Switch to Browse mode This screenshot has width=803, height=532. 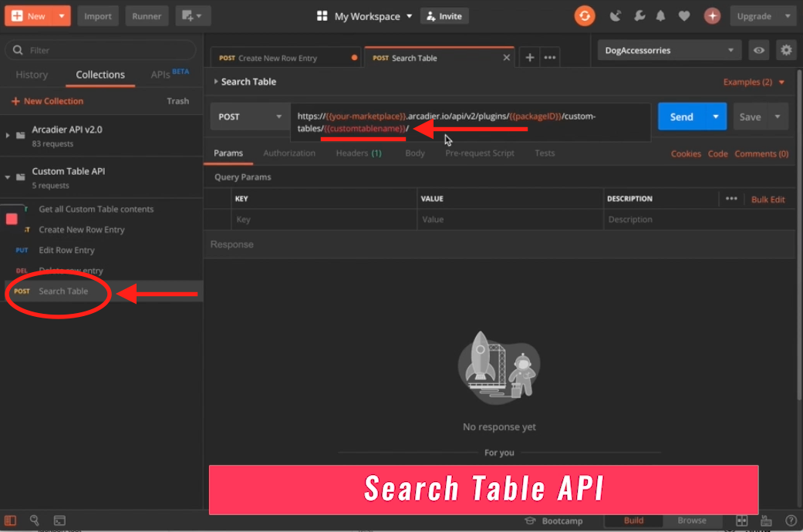pos(692,520)
